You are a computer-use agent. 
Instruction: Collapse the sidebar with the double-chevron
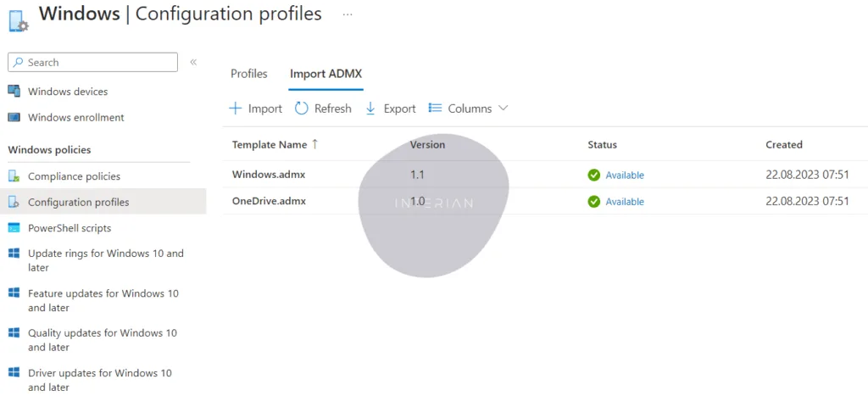pos(193,62)
